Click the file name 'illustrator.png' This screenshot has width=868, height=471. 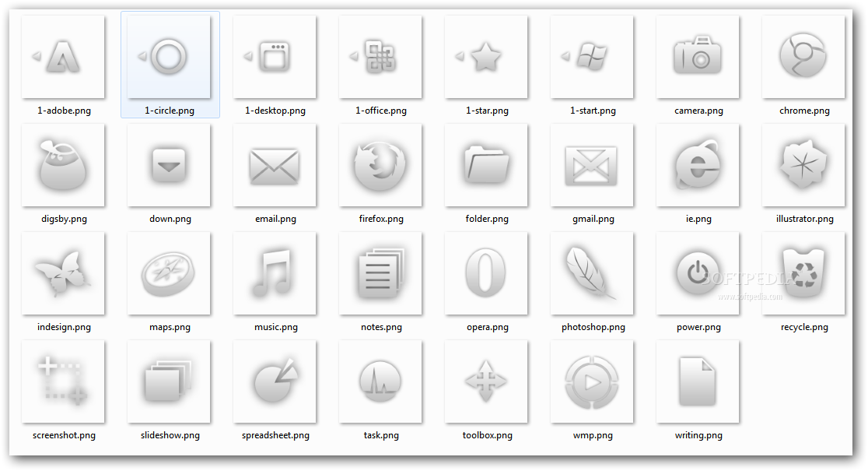pos(805,218)
